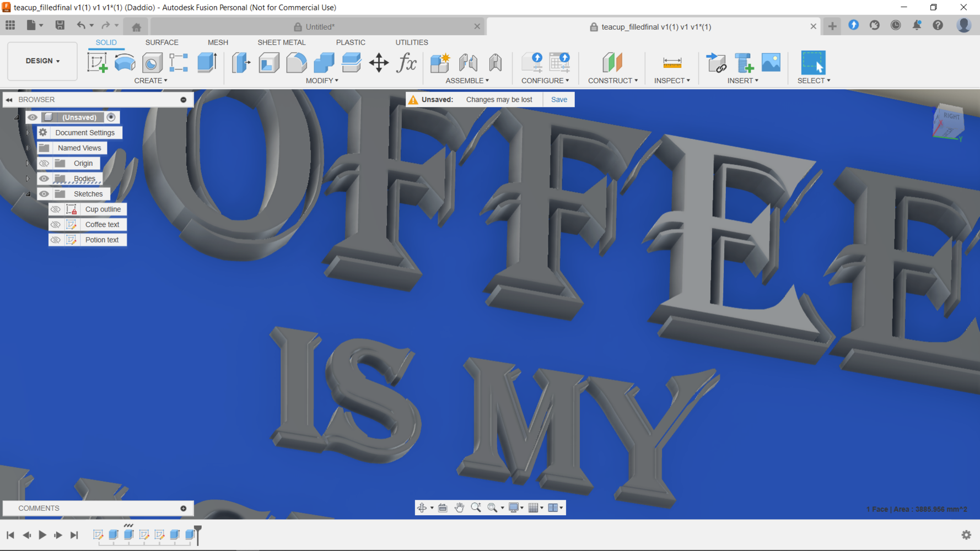Activate the Move/Copy tool
Screen dimensions: 980x551
379,63
